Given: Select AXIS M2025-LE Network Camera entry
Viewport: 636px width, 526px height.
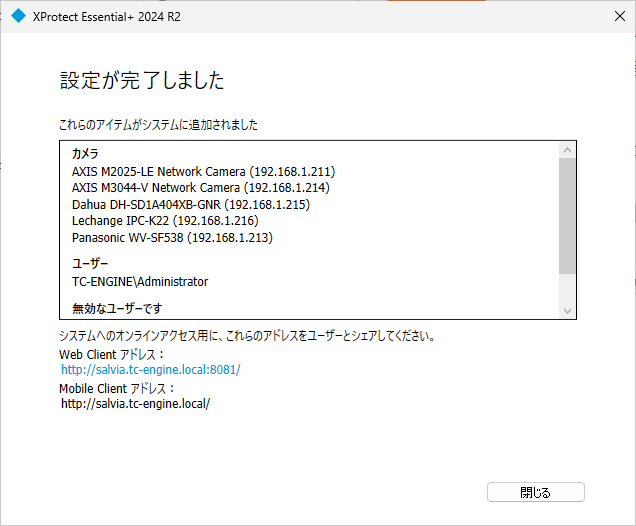Looking at the screenshot, I should coord(204,172).
